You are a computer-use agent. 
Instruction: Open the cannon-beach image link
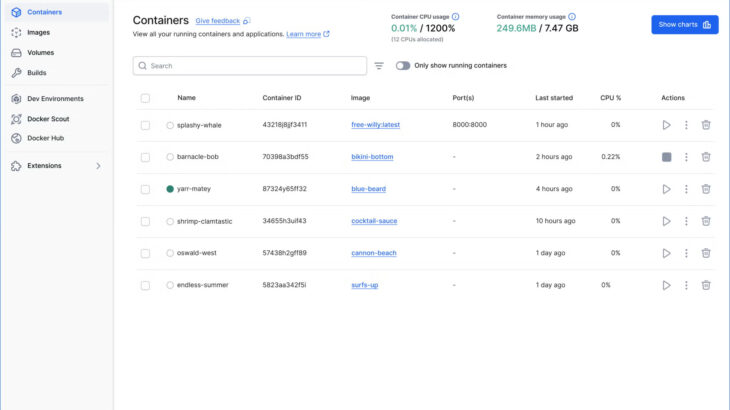point(374,253)
